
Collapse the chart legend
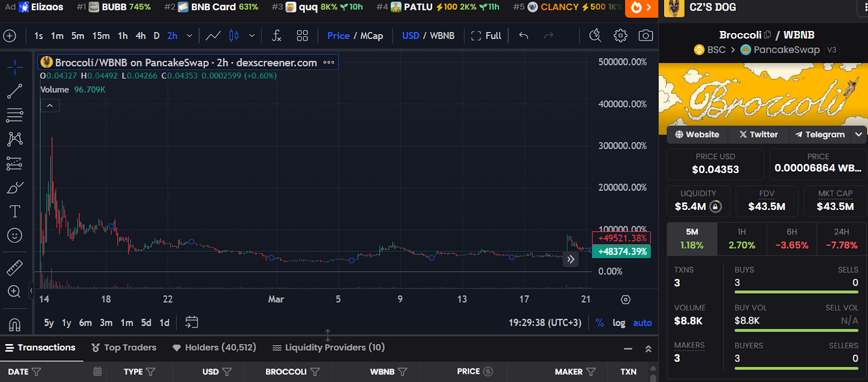coord(50,106)
